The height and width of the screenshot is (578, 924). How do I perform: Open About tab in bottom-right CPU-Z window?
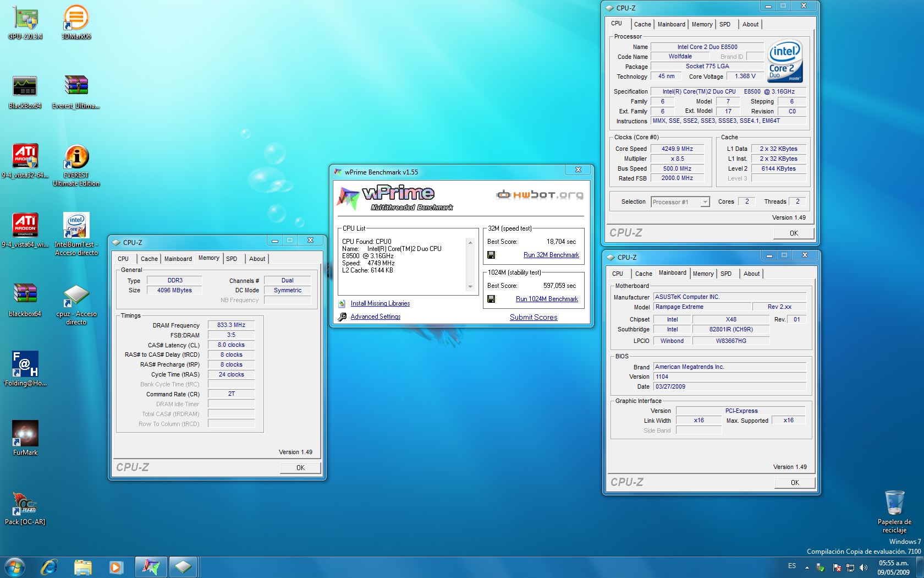752,274
